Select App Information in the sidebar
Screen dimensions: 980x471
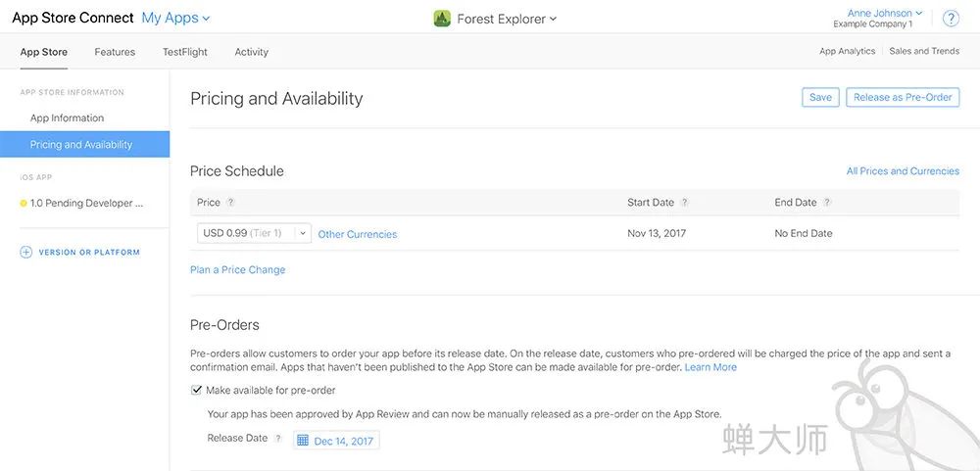point(67,118)
